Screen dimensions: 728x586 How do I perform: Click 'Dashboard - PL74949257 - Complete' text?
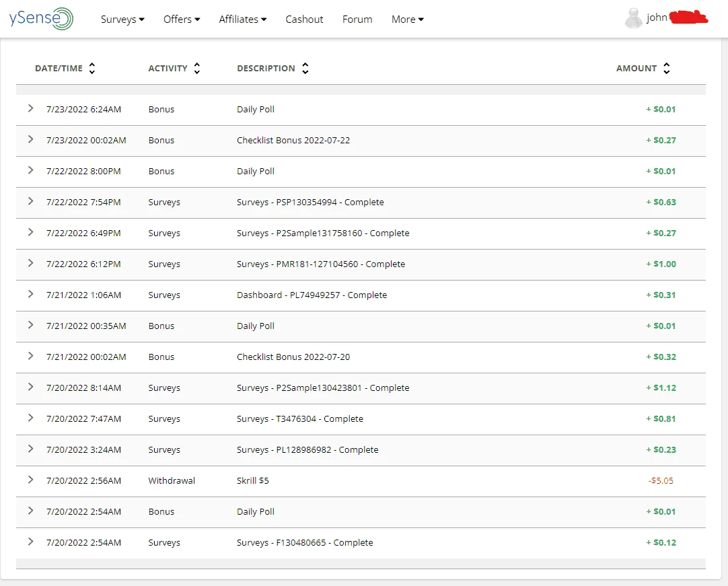point(312,295)
